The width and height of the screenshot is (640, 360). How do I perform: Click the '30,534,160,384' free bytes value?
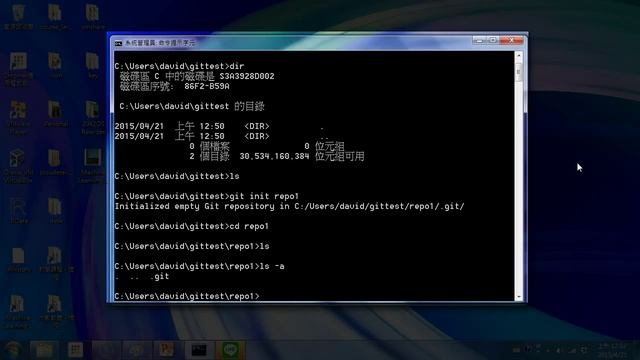pos(274,156)
